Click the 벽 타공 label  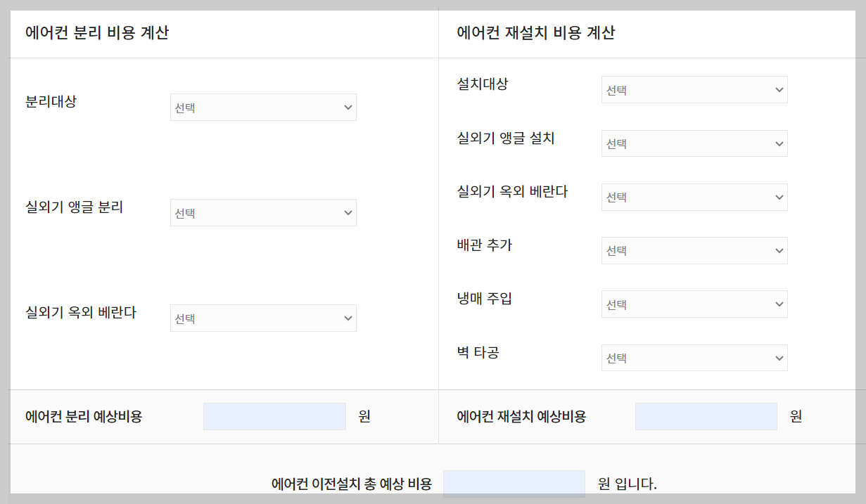point(476,354)
